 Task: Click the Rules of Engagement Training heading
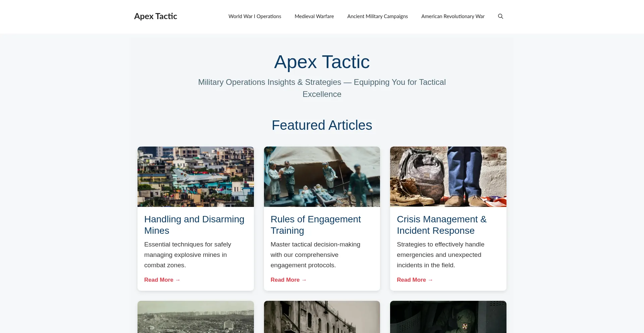[x=316, y=225]
